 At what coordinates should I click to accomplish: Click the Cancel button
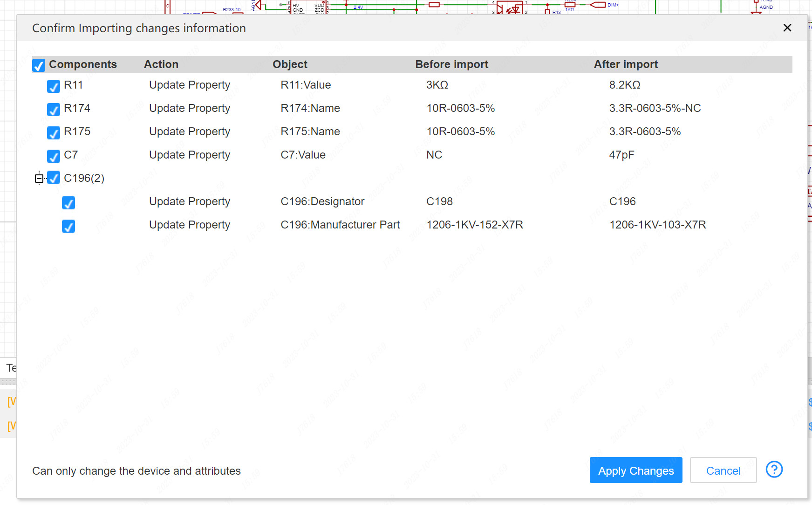click(723, 470)
